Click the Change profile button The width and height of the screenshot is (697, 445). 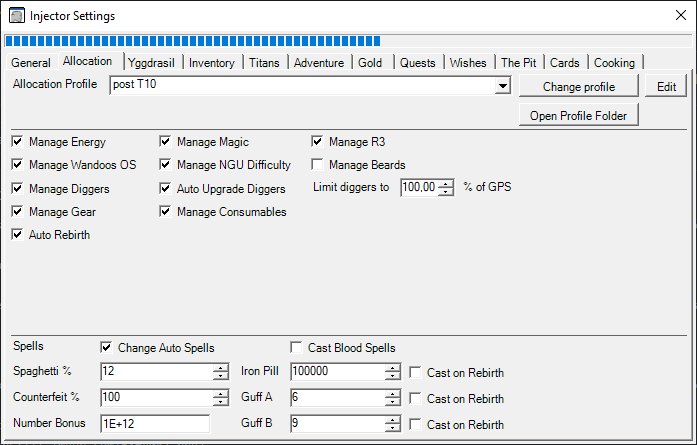[x=579, y=86]
